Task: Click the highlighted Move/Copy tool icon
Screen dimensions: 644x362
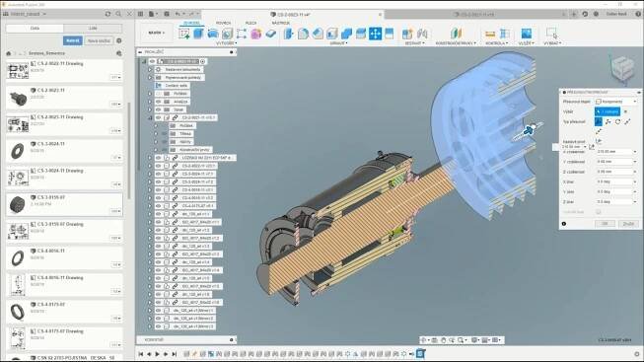Action: (375, 34)
